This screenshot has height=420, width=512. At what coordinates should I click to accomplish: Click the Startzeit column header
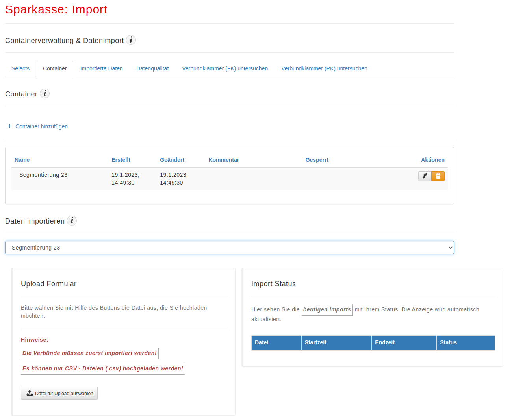[336, 342]
